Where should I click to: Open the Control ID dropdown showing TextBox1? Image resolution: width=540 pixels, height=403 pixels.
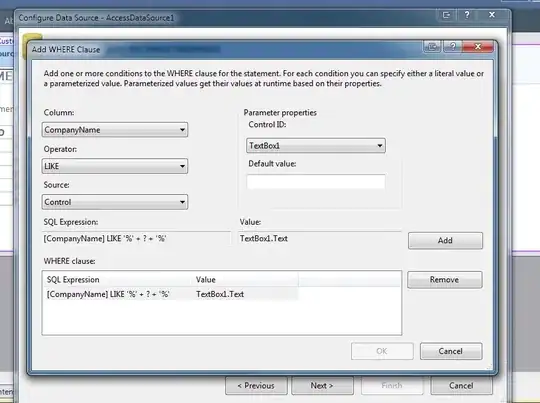[316, 146]
